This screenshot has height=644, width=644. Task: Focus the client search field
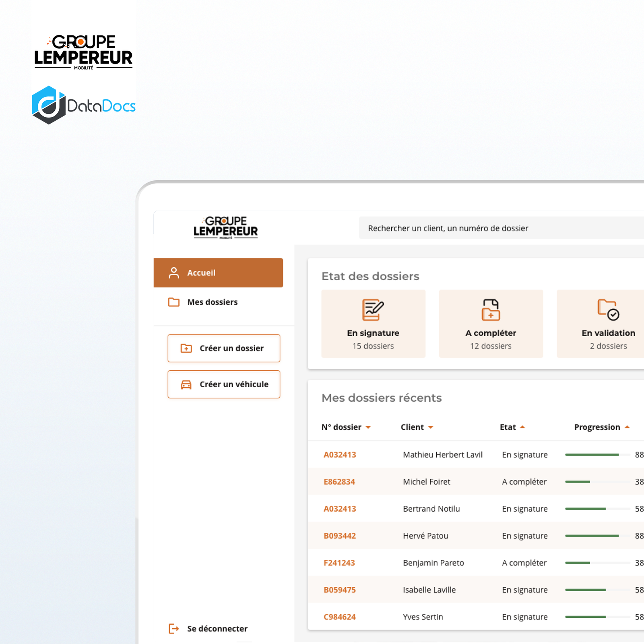pyautogui.click(x=502, y=228)
